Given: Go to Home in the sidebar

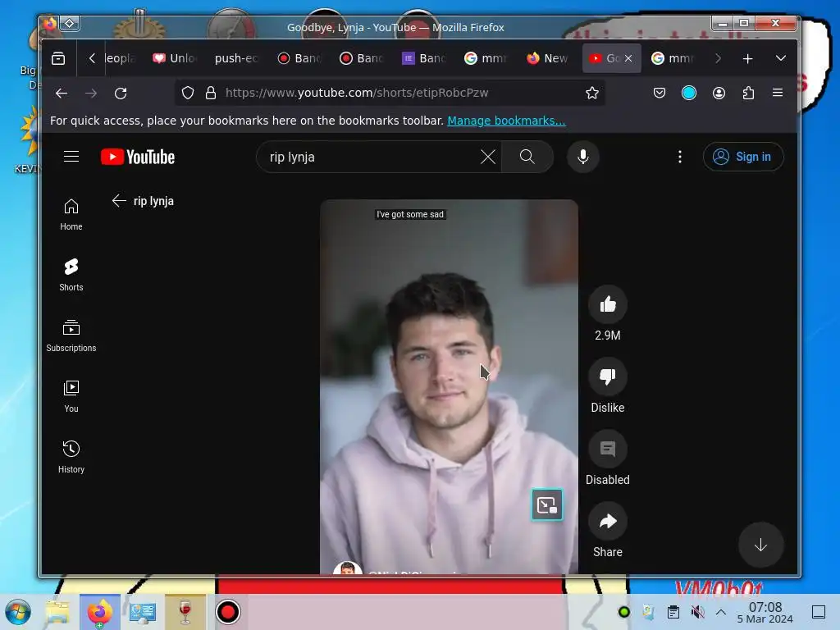Looking at the screenshot, I should [x=71, y=214].
